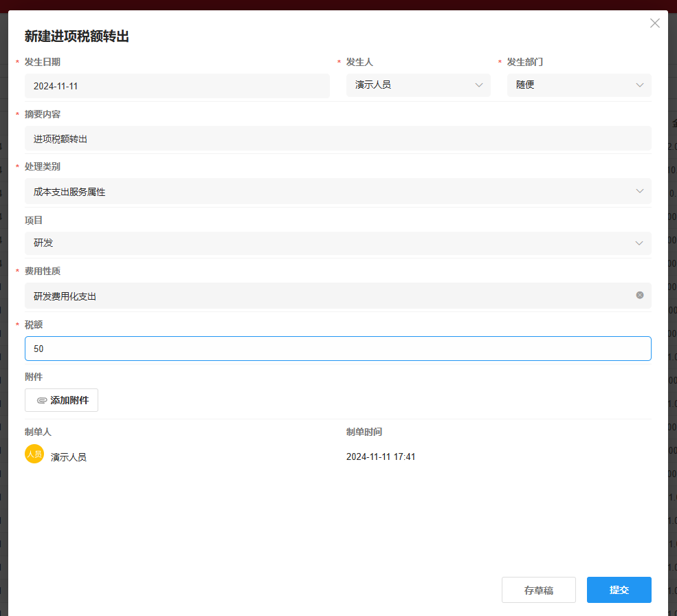Open the 发生人 dropdown showing 演示人员

(x=412, y=85)
